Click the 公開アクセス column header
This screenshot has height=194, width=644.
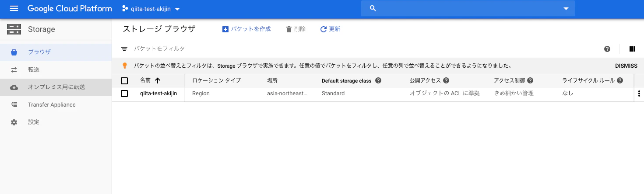425,80
